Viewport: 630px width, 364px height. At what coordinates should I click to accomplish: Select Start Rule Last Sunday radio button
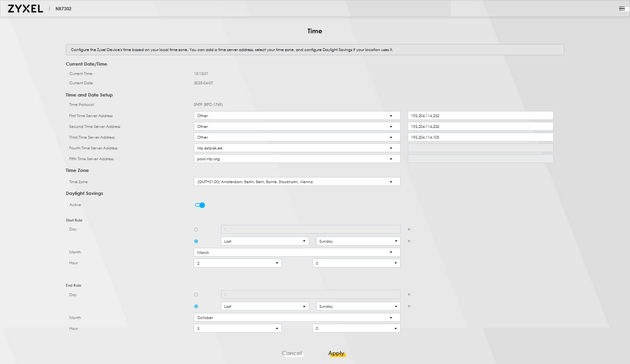click(196, 241)
